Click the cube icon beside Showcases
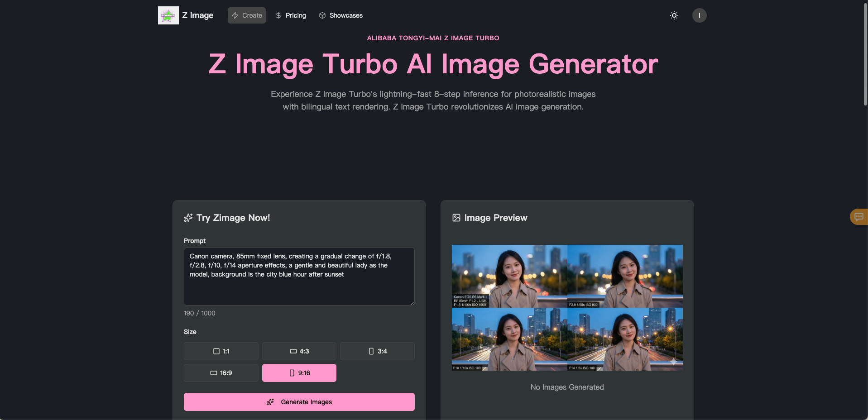The image size is (868, 420). pyautogui.click(x=322, y=15)
